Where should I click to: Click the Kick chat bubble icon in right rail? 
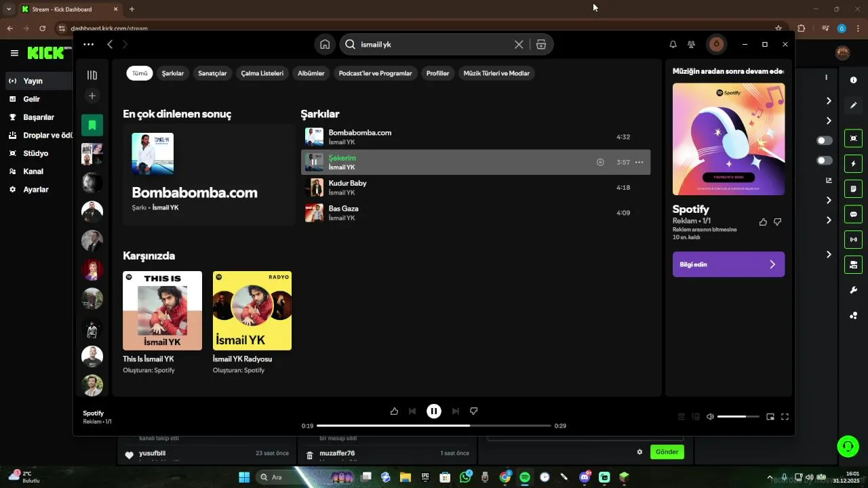(853, 214)
